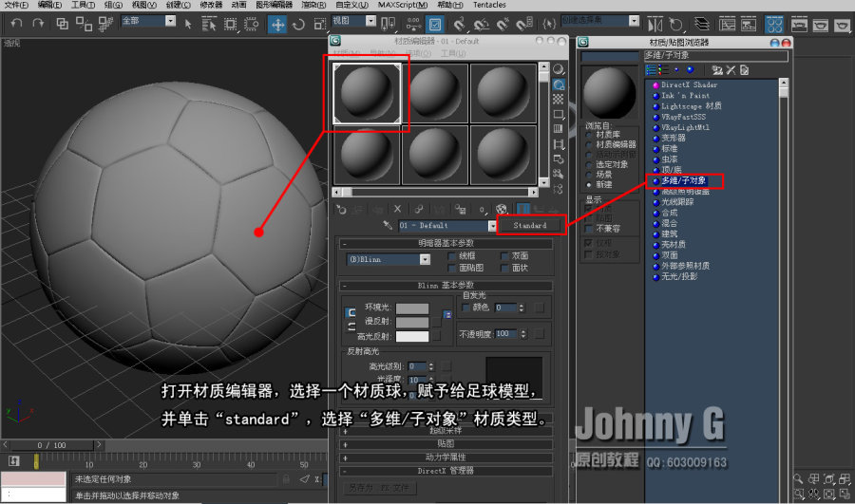Enable self-illumination 颜色 checkbox
The image size is (855, 504).
click(x=465, y=308)
